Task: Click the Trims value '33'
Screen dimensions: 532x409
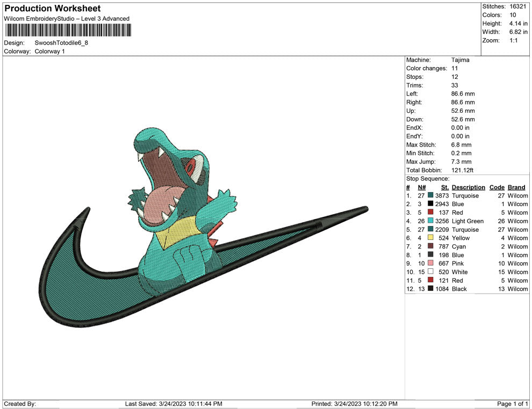Action: [455, 85]
